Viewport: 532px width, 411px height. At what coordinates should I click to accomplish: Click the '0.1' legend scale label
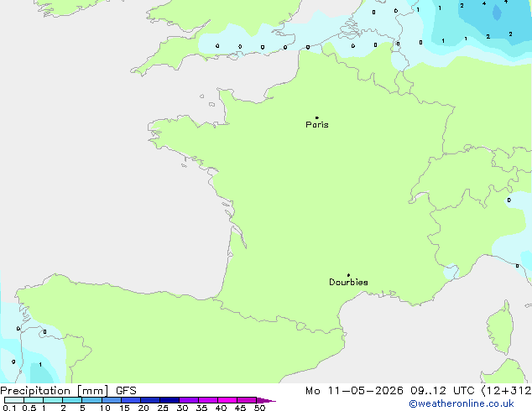tap(9, 408)
